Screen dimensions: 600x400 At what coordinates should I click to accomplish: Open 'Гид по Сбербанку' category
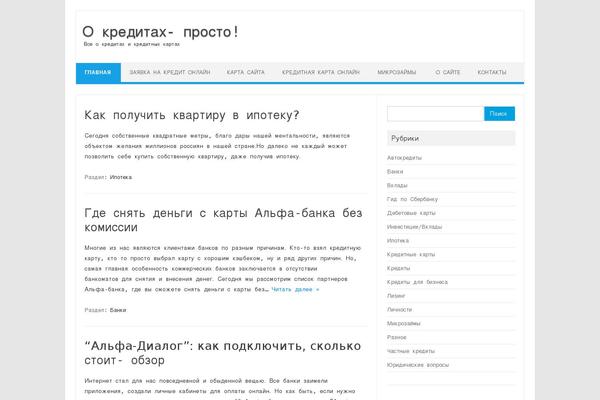coord(412,199)
